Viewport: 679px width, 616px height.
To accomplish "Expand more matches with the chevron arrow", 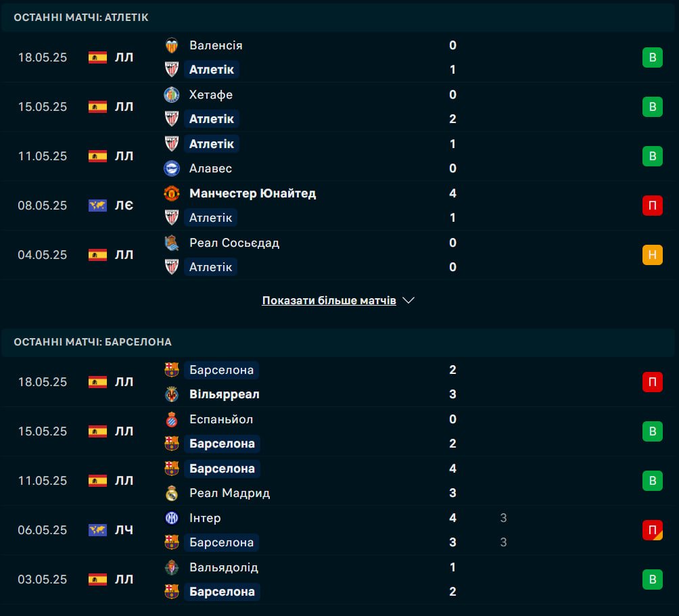I will click(408, 300).
